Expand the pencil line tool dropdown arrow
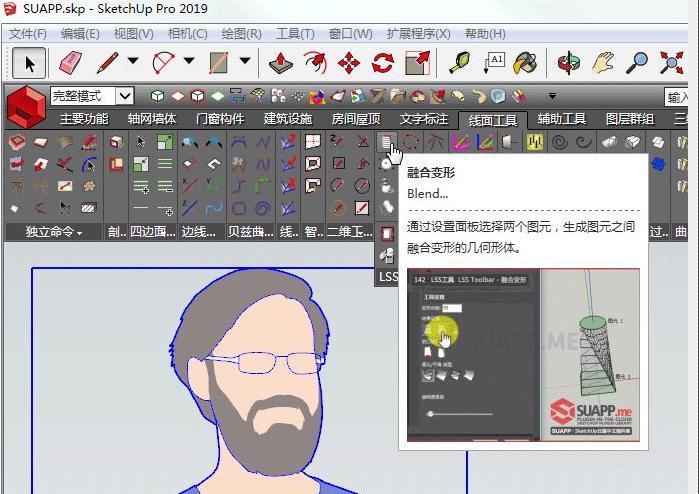The width and height of the screenshot is (699, 494). pos(133,63)
